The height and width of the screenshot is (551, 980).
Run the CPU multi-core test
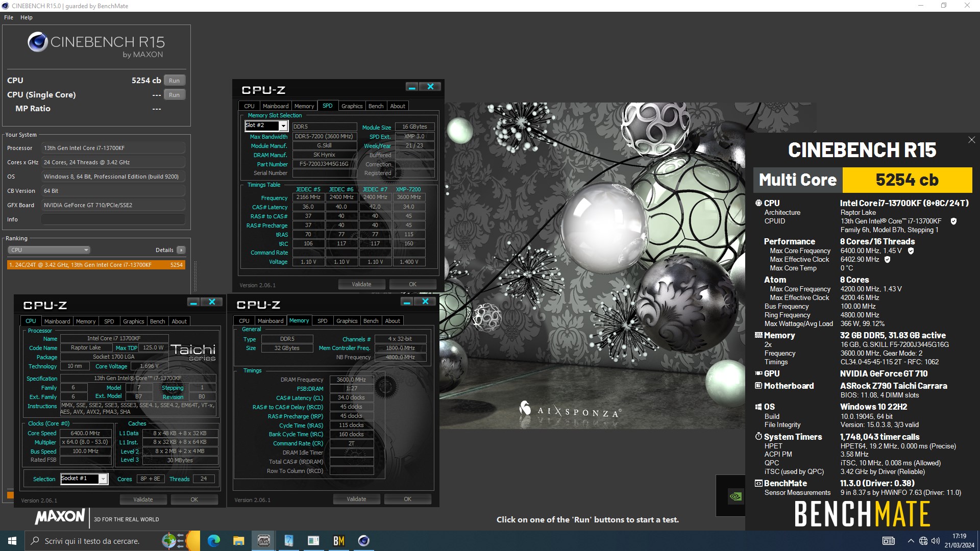[x=175, y=81]
